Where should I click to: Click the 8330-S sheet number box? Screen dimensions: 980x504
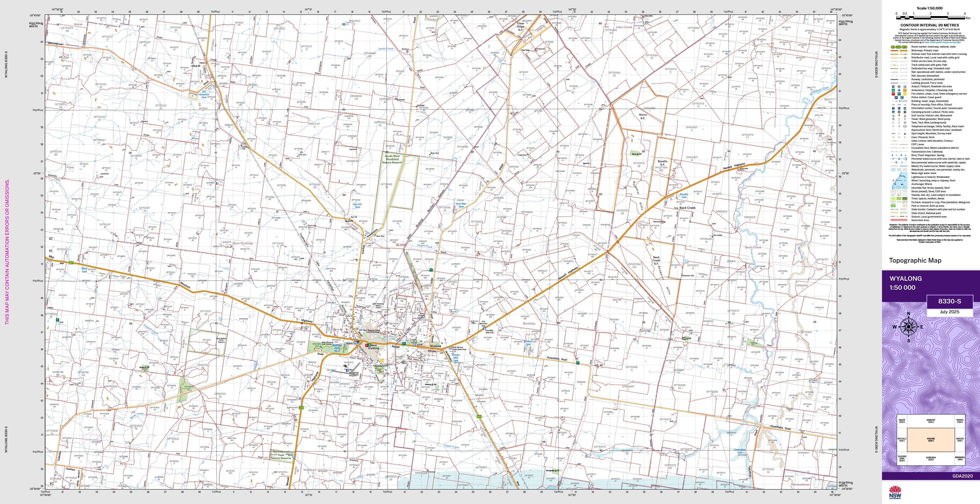949,301
